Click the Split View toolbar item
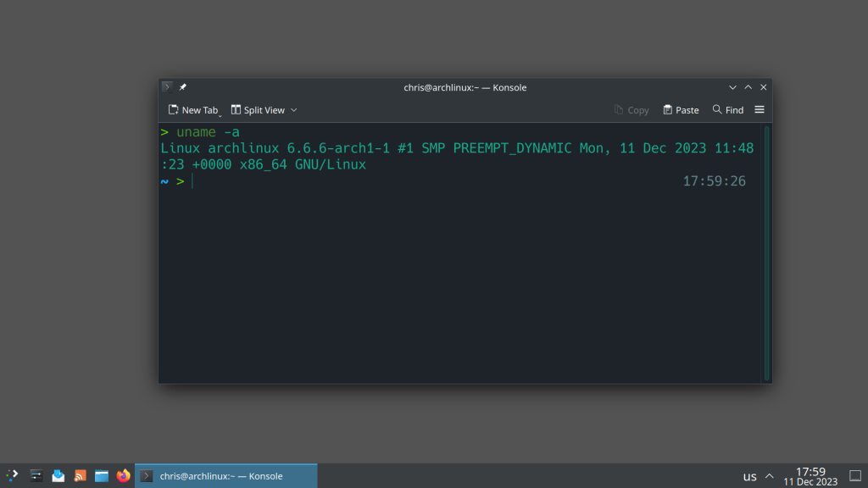Viewport: 868px width, 488px height. pos(259,110)
